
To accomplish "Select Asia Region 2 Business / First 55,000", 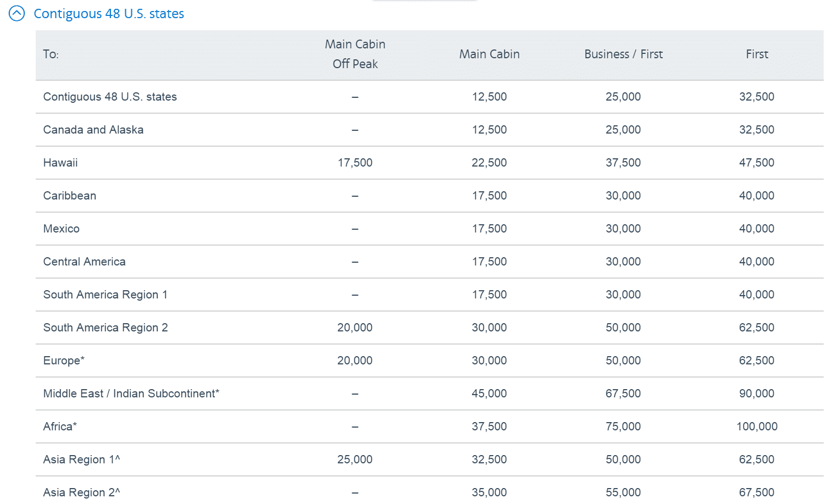I will 623,492.
